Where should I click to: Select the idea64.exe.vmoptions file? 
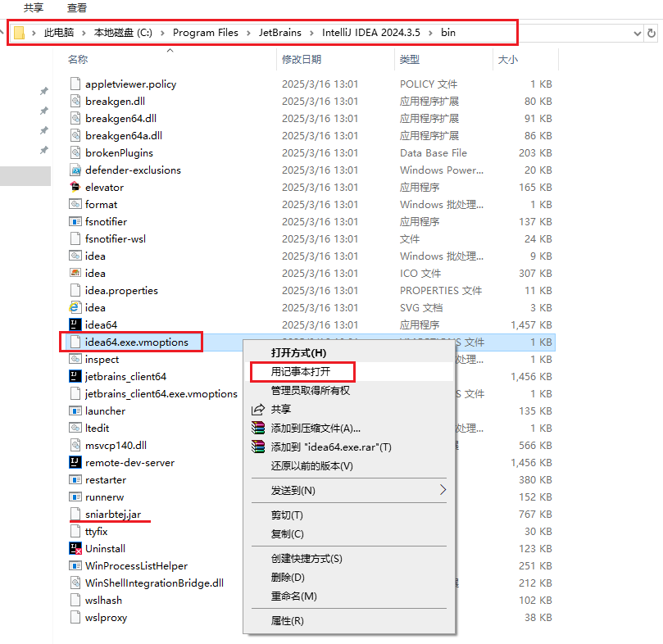pyautogui.click(x=137, y=342)
